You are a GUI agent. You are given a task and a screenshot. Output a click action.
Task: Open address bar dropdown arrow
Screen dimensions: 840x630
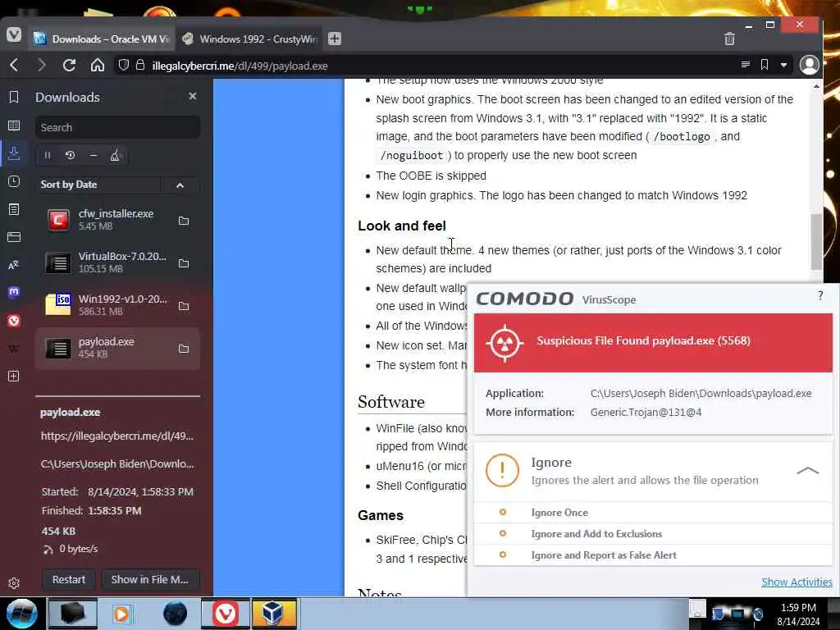(783, 65)
